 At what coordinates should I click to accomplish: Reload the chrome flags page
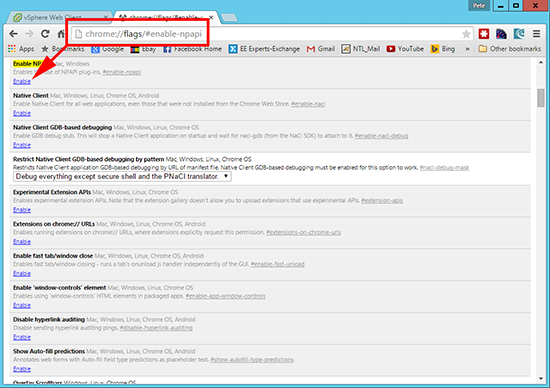pos(45,34)
